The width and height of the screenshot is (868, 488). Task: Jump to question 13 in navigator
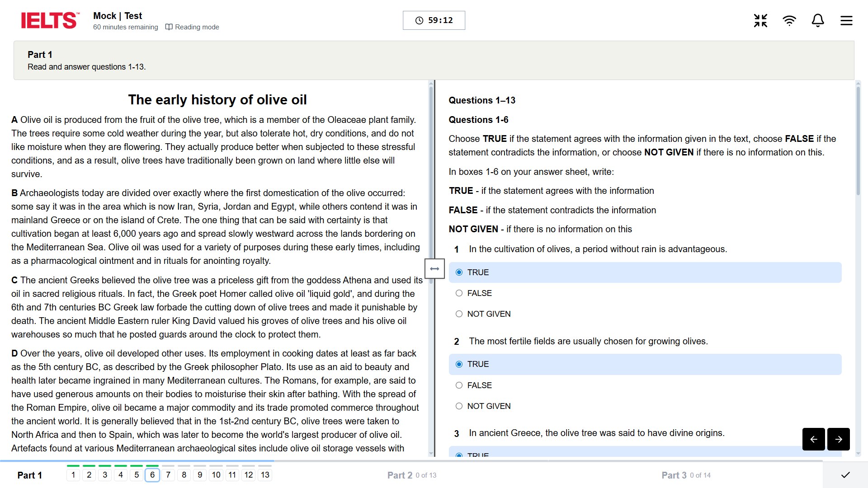[x=265, y=475]
